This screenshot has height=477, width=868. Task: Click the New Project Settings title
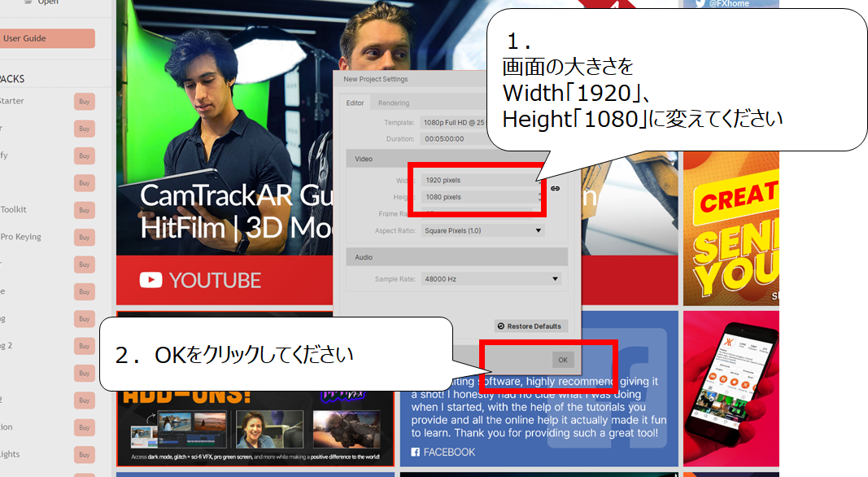tap(375, 79)
